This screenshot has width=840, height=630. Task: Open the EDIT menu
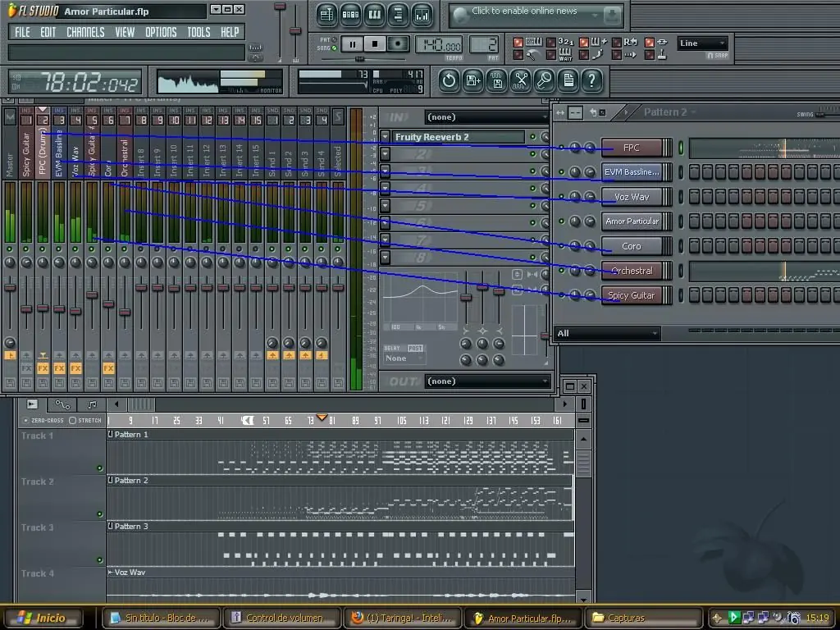[x=48, y=32]
